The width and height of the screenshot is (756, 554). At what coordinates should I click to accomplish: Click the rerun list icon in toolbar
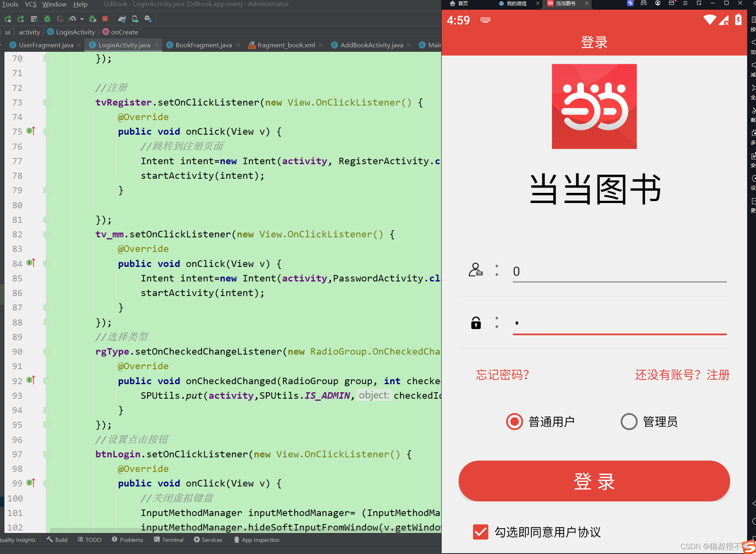click(x=34, y=19)
